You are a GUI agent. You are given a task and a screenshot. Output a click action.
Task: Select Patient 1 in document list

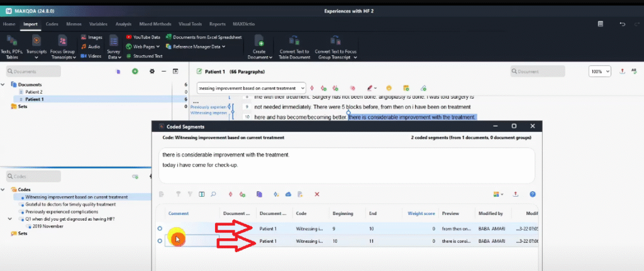coord(34,99)
